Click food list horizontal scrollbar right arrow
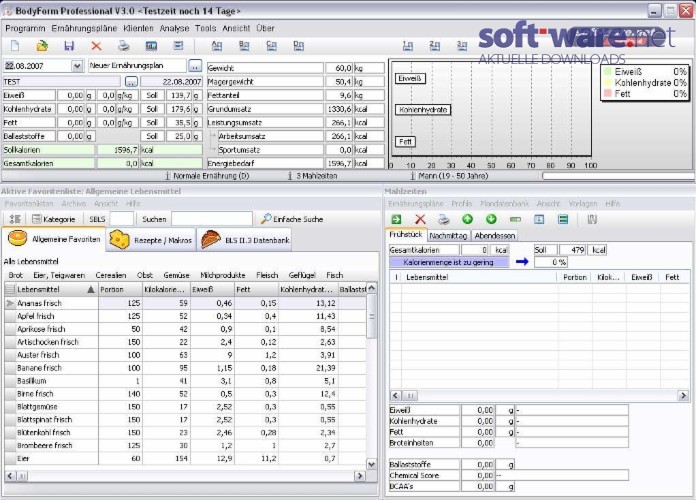This screenshot has height=500, width=696. point(360,476)
